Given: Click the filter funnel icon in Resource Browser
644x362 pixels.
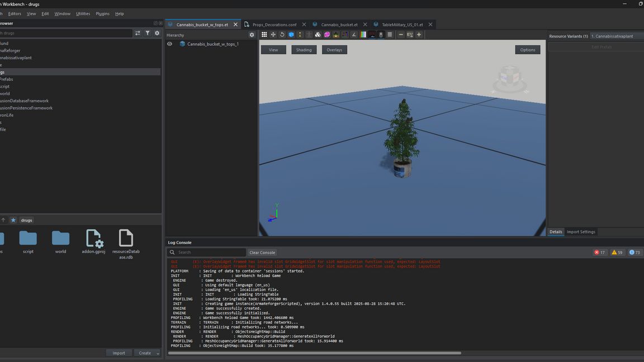Looking at the screenshot, I should (x=148, y=33).
